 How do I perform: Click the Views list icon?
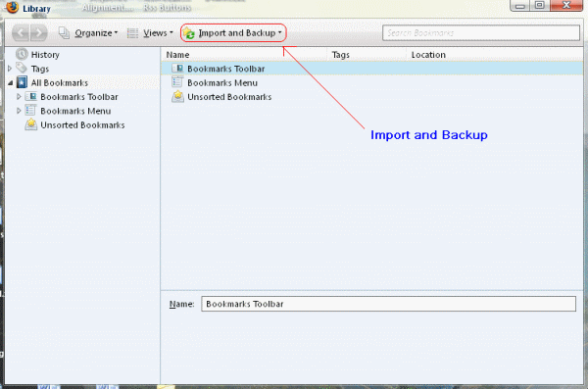(x=132, y=33)
